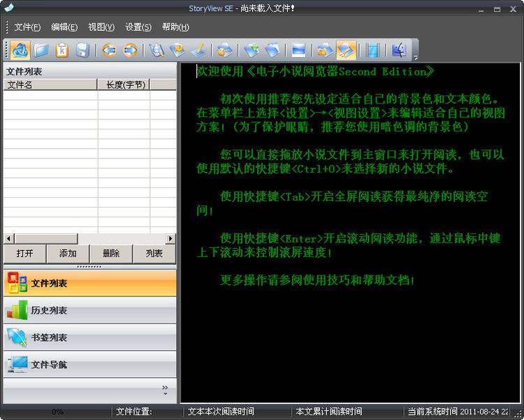Click the blue screen toolbar icon
Image resolution: width=524 pixels, height=420 pixels.
point(298,51)
